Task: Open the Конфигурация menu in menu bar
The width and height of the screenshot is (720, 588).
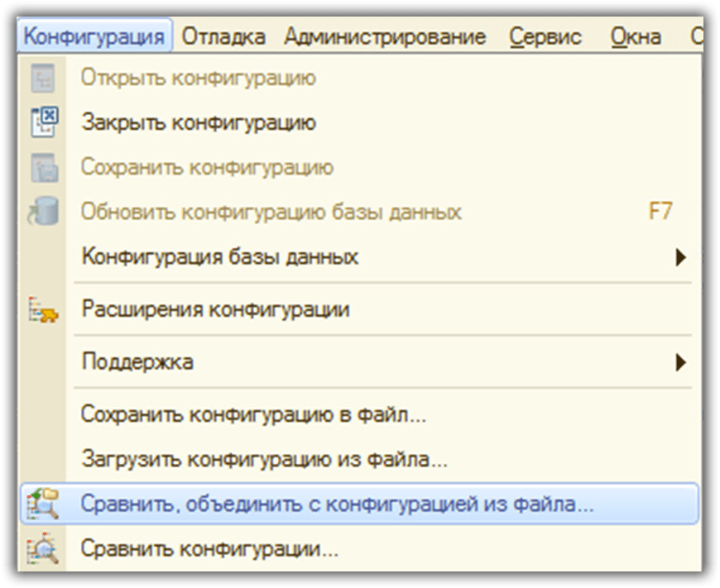Action: click(x=94, y=37)
